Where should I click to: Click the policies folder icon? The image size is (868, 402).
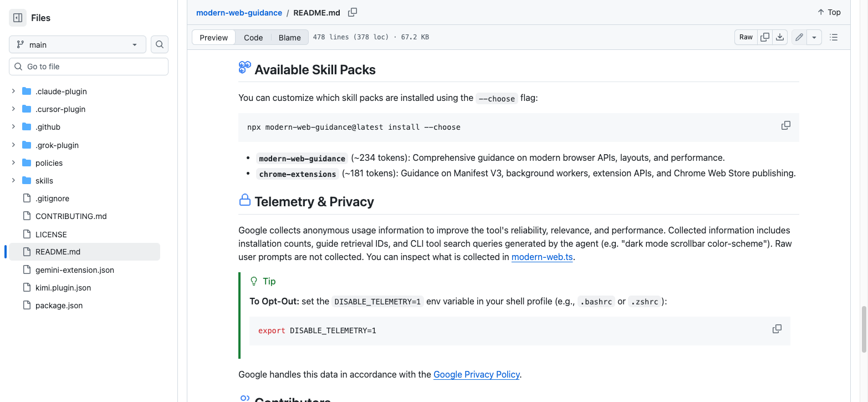pyautogui.click(x=27, y=162)
